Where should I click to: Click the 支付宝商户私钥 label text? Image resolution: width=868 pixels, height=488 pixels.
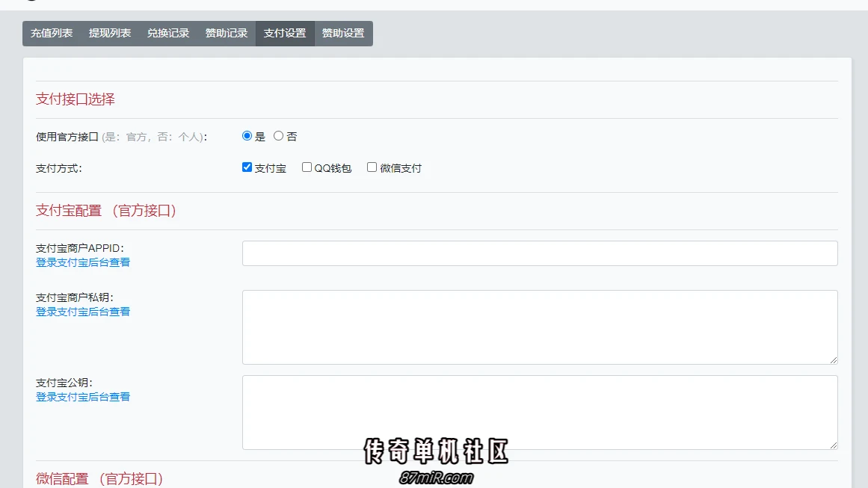pyautogui.click(x=74, y=297)
